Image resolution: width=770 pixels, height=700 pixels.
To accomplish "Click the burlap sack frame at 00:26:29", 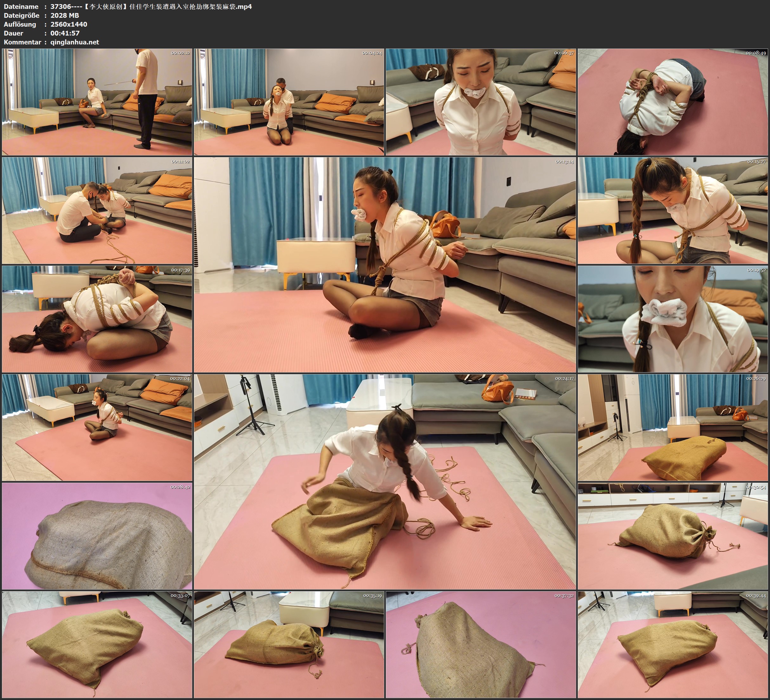I will click(x=673, y=427).
